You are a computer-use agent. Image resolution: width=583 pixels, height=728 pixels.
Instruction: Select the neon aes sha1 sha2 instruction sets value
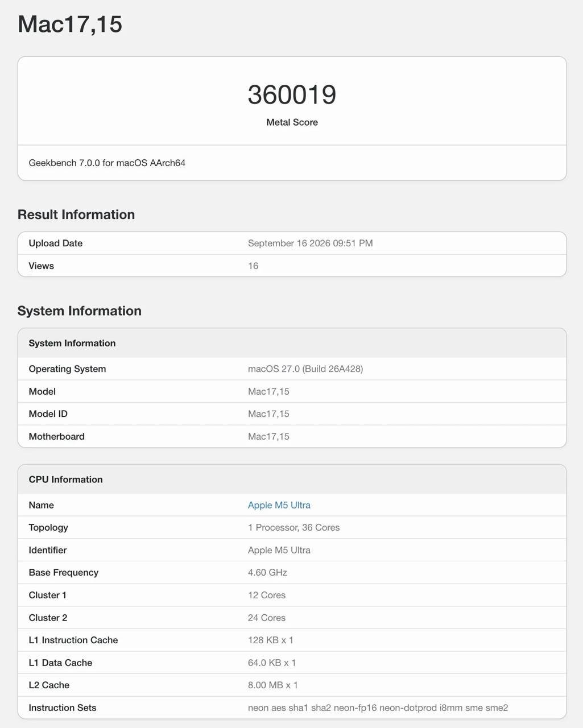click(x=378, y=708)
